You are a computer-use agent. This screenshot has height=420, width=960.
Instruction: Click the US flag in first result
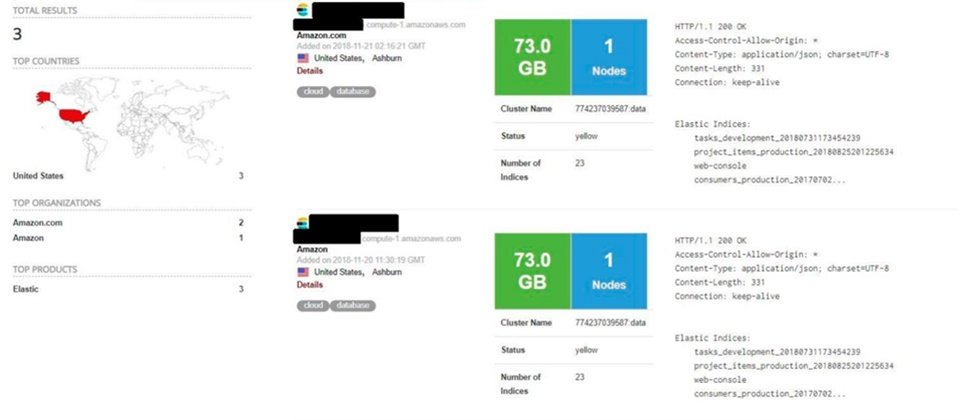coord(303,58)
